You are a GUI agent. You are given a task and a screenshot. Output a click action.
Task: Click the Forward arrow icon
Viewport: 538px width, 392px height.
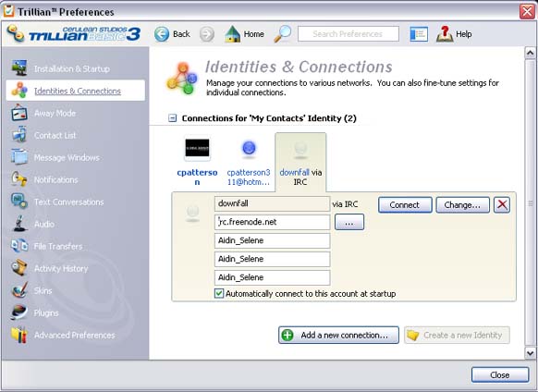pos(207,34)
